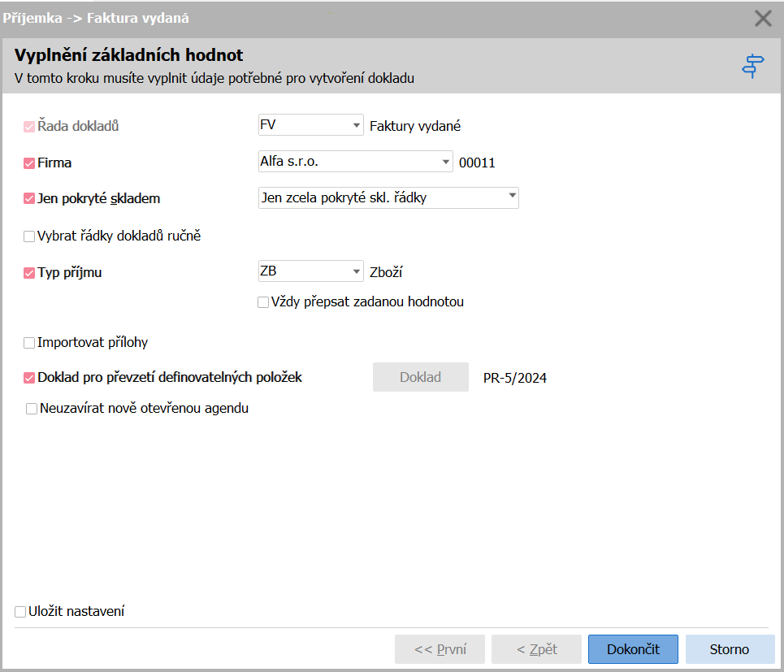The width and height of the screenshot is (784, 672).
Task: Jump to first step with První button
Action: 440,649
